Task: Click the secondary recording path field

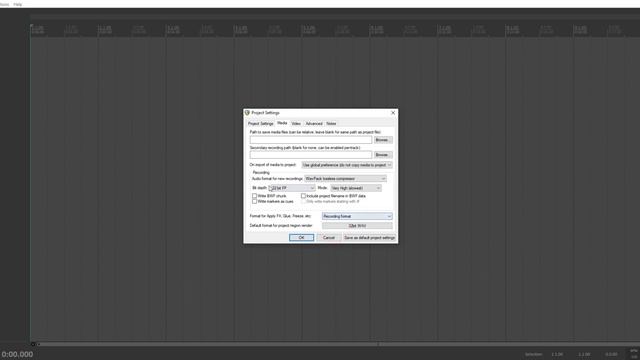Action: coord(311,155)
